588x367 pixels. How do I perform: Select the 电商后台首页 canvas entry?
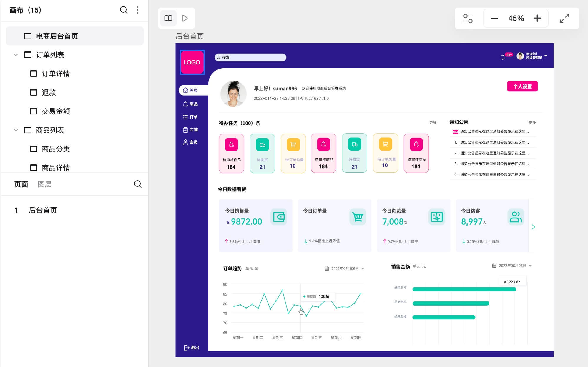click(x=57, y=36)
